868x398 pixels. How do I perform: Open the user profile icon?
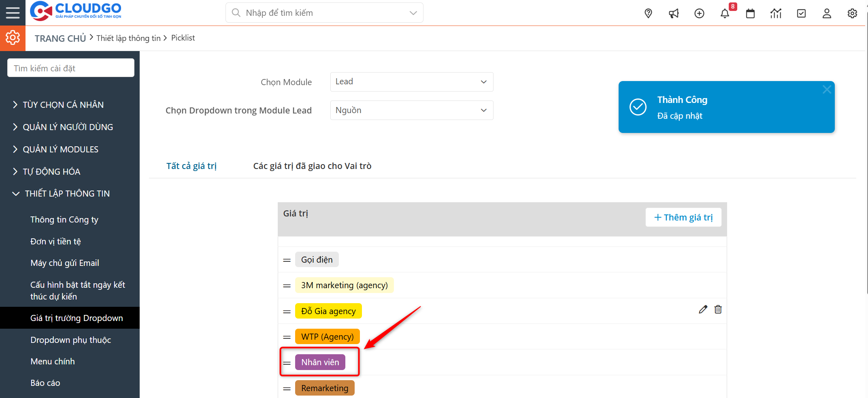827,13
